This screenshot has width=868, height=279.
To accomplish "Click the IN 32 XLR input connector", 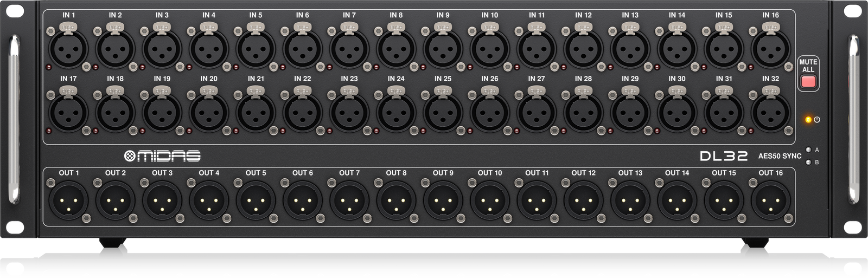I will [770, 112].
